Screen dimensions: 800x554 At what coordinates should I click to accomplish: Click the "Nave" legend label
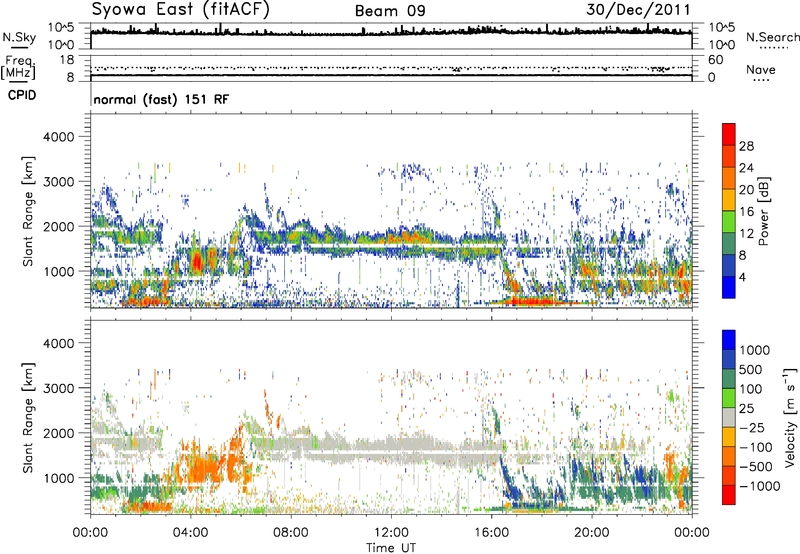coord(760,70)
